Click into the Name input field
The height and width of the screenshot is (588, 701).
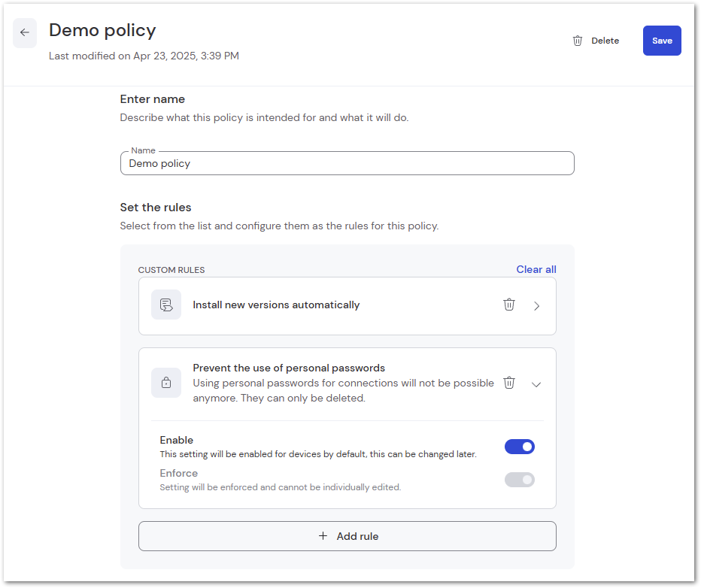point(347,163)
